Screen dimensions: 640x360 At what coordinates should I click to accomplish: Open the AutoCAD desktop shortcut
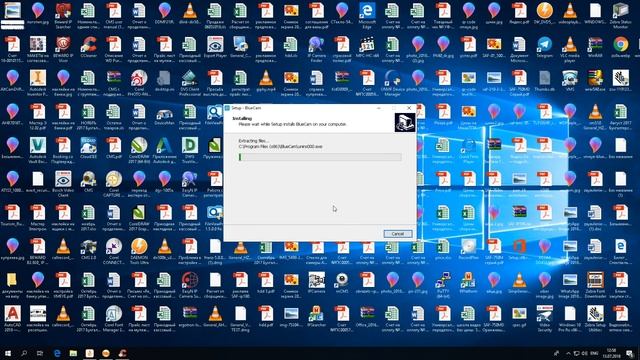coord(12,319)
